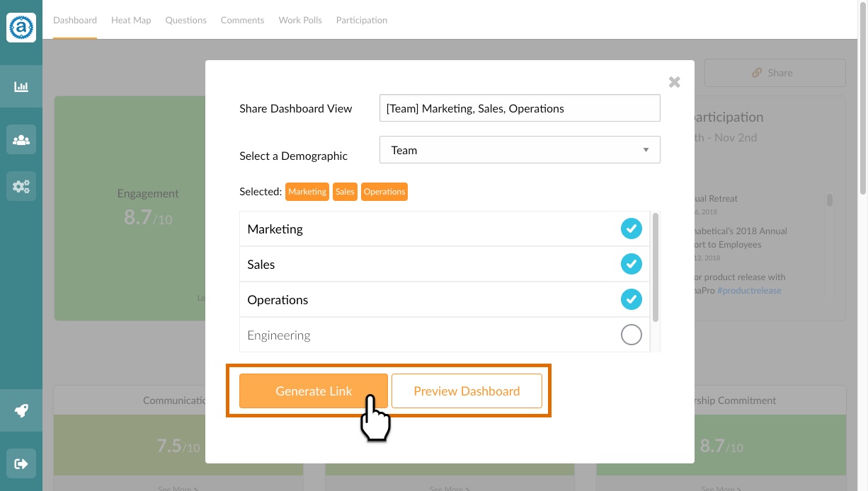
Task: Remove the Marketing selected tag
Action: point(307,192)
